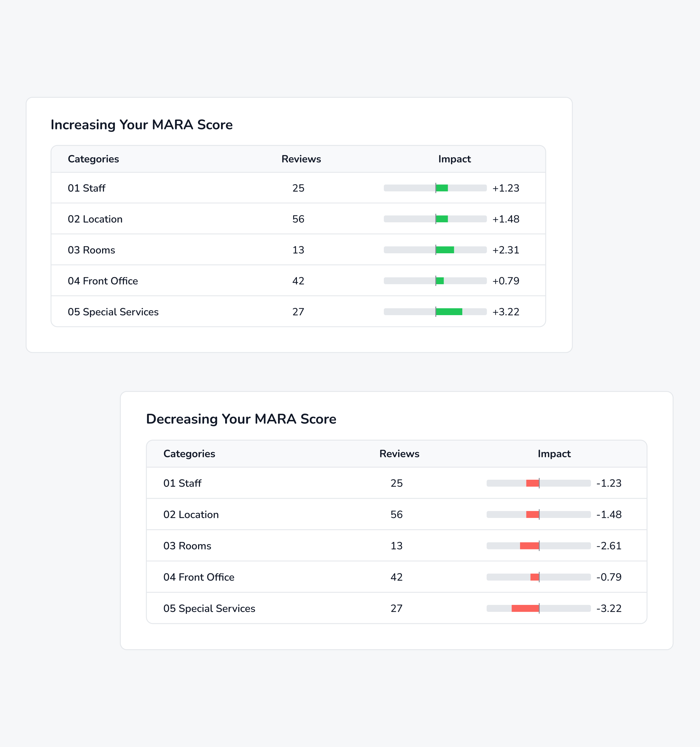Click the +0.79 impact value
Screen dimensions: 700x747
tap(506, 281)
